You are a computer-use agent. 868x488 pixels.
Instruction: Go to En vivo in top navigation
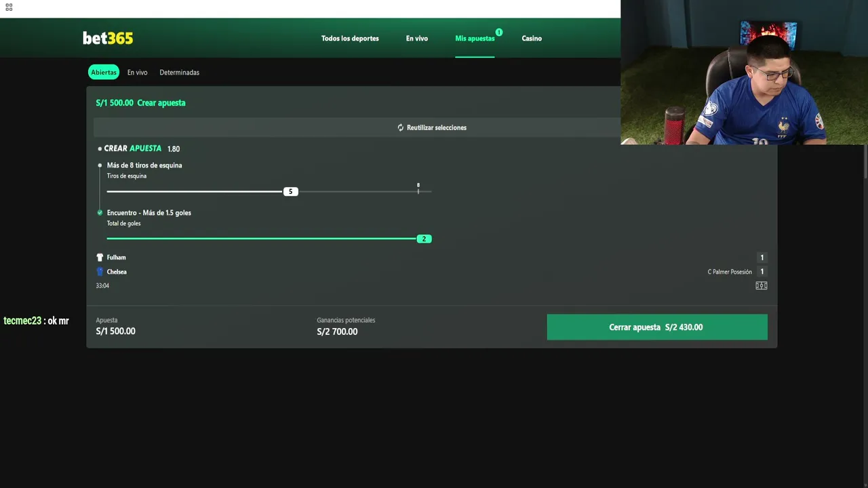417,39
